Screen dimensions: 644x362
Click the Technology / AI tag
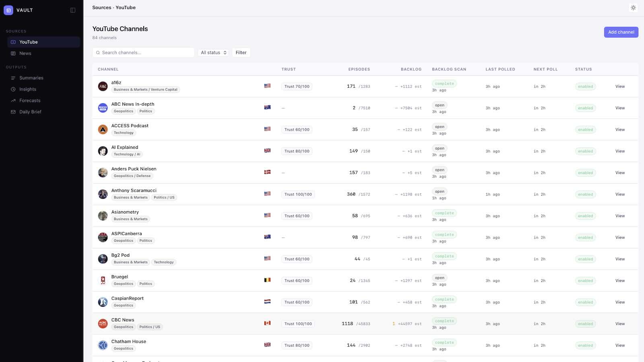pyautogui.click(x=127, y=154)
